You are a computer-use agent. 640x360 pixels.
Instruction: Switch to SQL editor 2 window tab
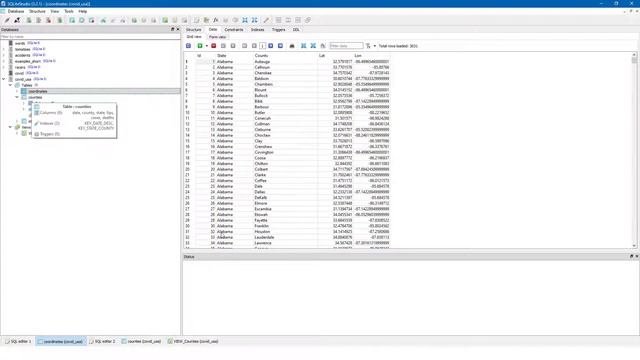(x=102, y=341)
